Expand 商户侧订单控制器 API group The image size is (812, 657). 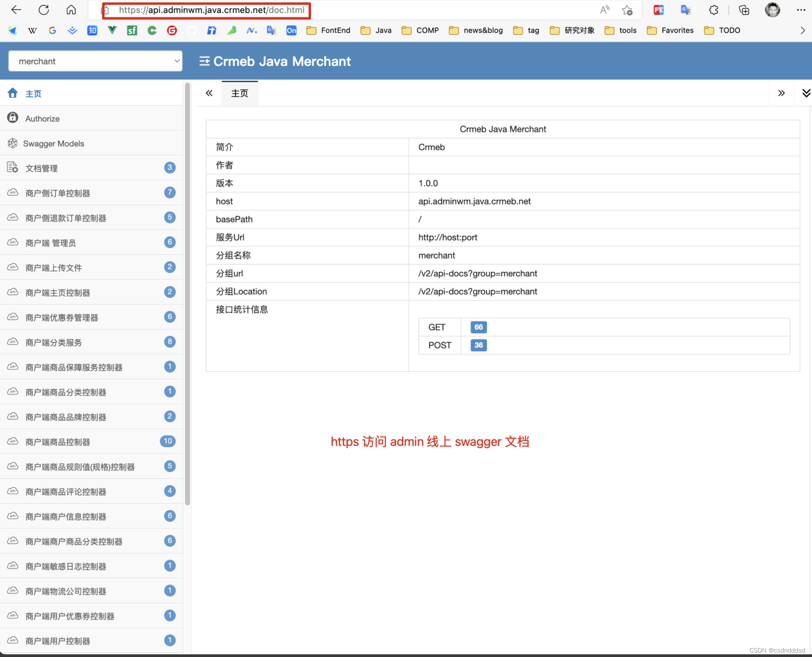[91, 193]
